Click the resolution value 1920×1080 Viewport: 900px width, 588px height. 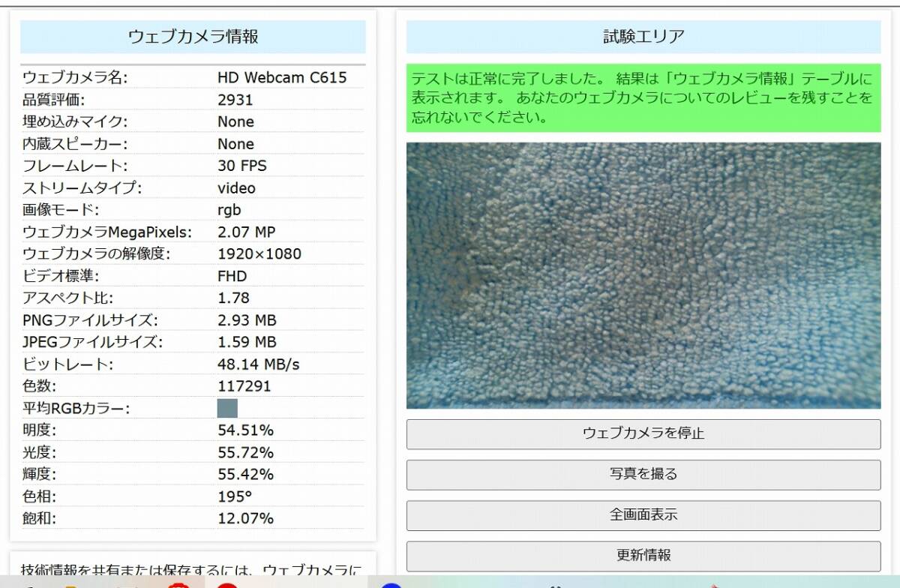(259, 254)
